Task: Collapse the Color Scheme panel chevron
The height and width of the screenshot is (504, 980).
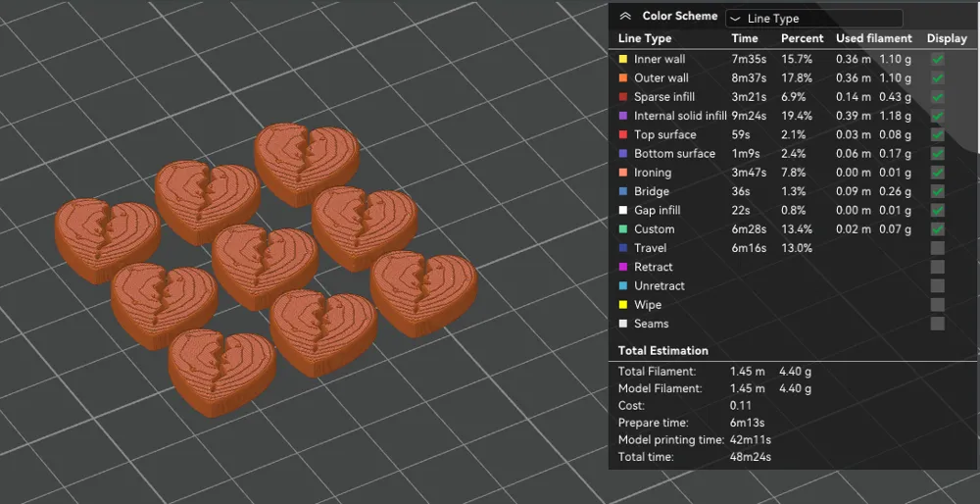Action: point(625,17)
